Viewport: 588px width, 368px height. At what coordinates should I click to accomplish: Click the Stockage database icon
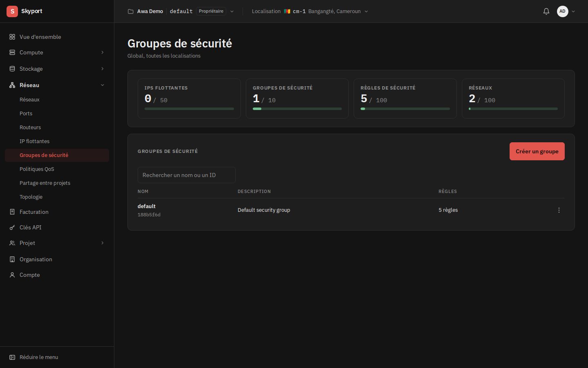[x=12, y=69]
